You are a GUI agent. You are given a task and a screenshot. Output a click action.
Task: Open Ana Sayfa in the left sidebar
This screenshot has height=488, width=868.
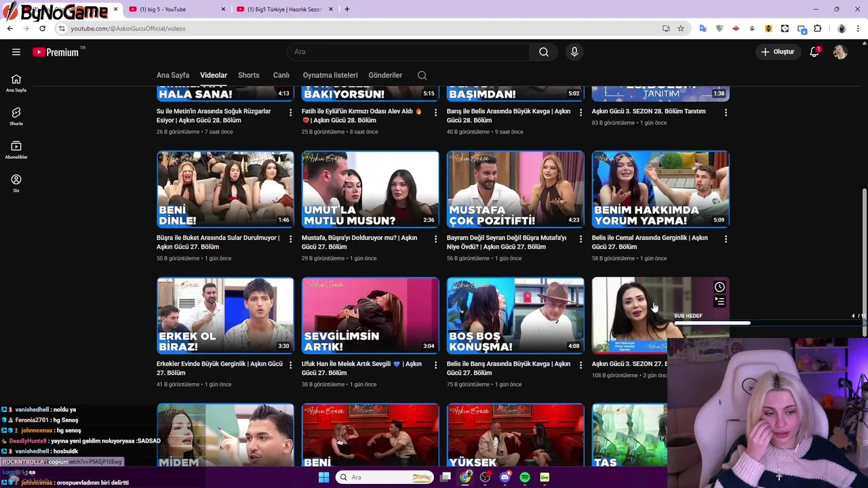pos(16,83)
